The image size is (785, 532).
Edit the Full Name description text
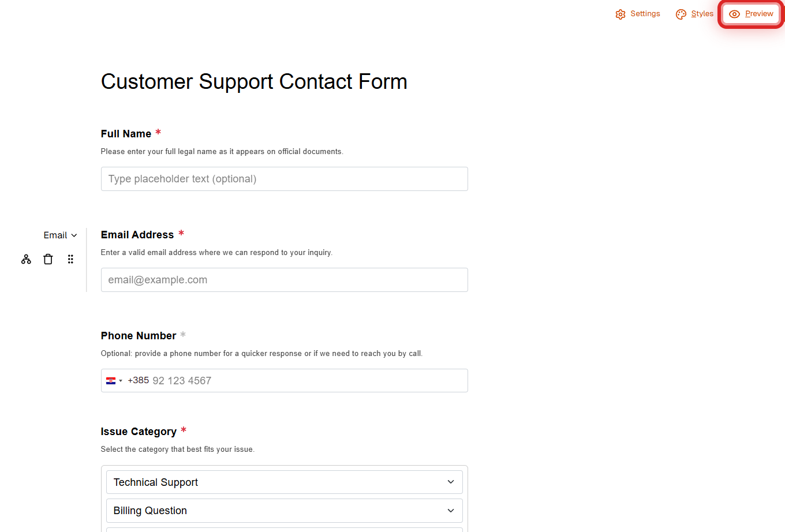click(x=222, y=152)
